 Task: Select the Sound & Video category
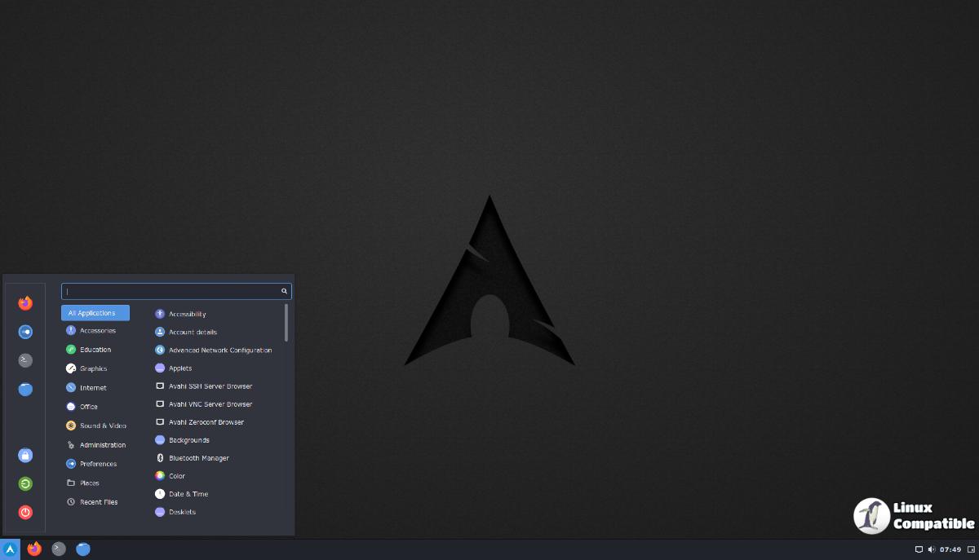tap(102, 426)
